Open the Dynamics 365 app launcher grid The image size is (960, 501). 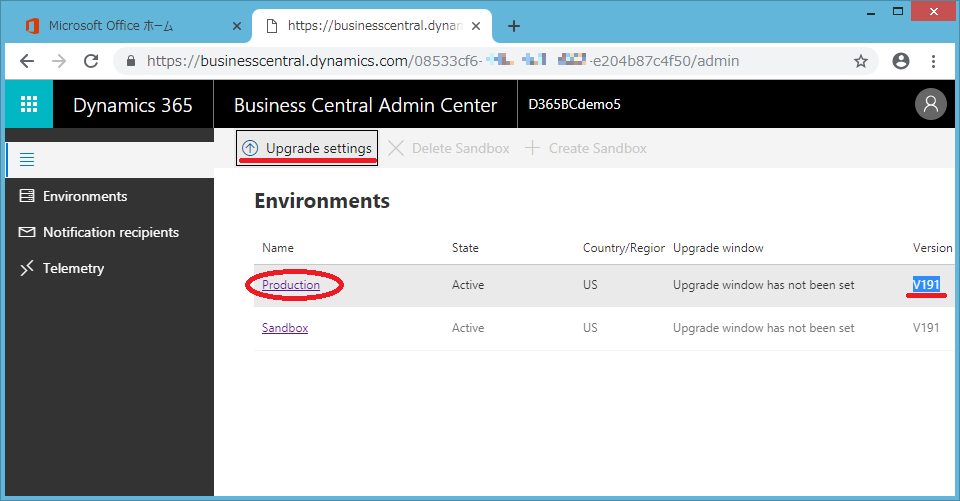pos(29,104)
